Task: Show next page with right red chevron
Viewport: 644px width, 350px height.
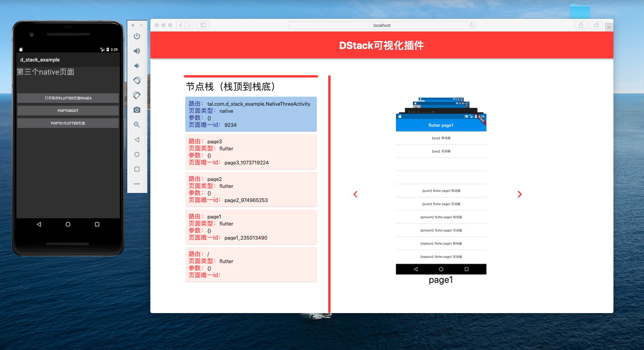Action: [x=519, y=194]
